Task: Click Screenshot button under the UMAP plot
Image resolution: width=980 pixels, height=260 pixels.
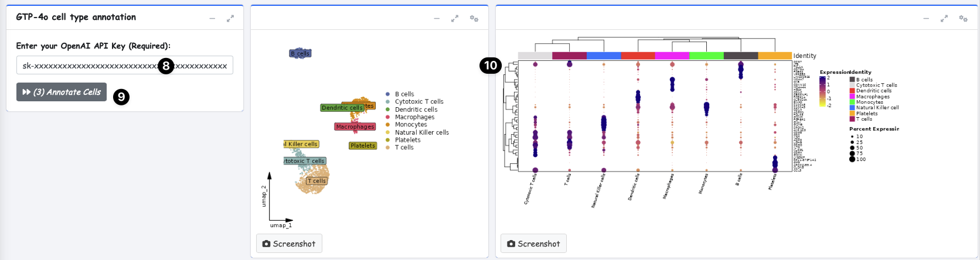Action: pyautogui.click(x=289, y=244)
